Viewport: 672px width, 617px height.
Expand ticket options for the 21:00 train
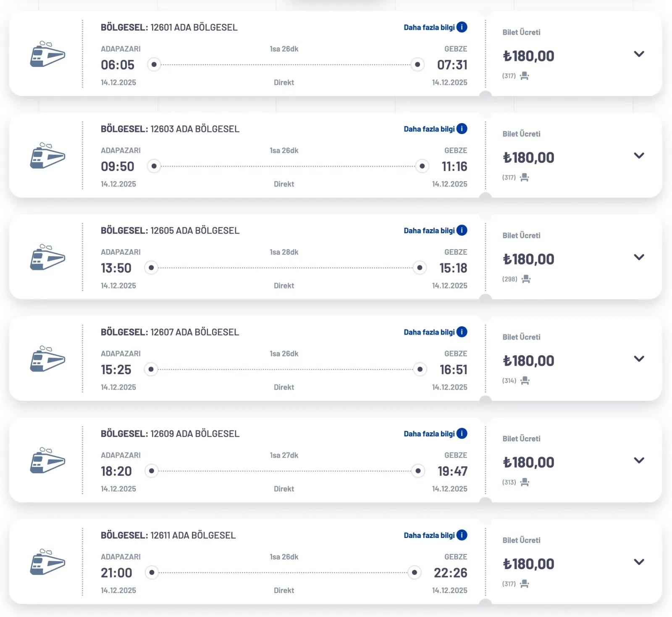[639, 562]
